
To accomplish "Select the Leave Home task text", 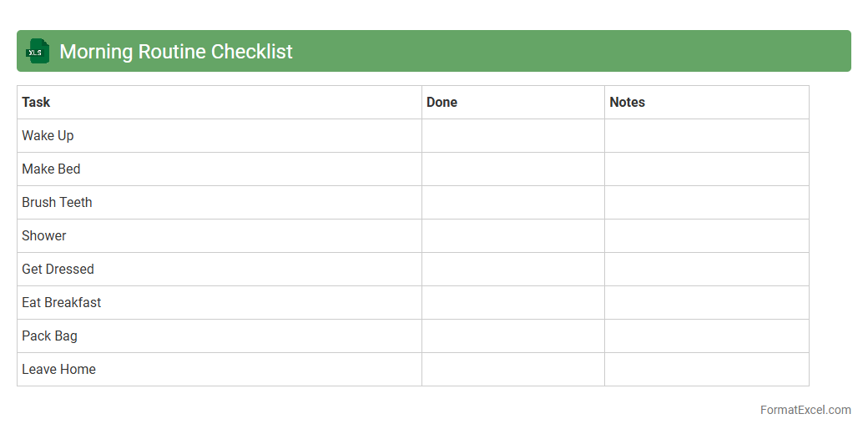I will click(x=58, y=370).
